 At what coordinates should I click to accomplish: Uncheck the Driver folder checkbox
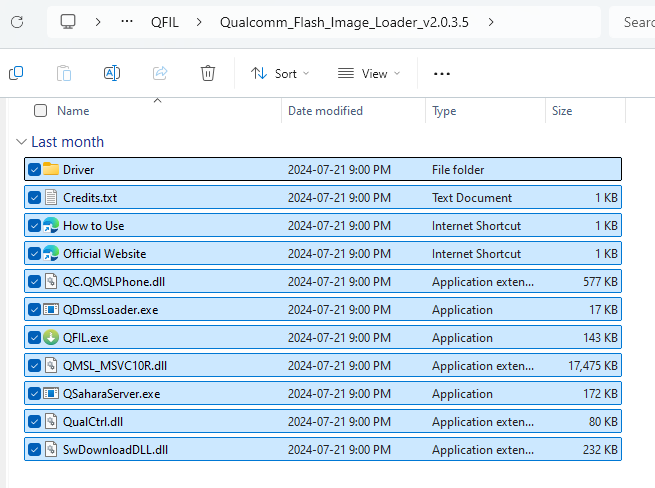[34, 170]
